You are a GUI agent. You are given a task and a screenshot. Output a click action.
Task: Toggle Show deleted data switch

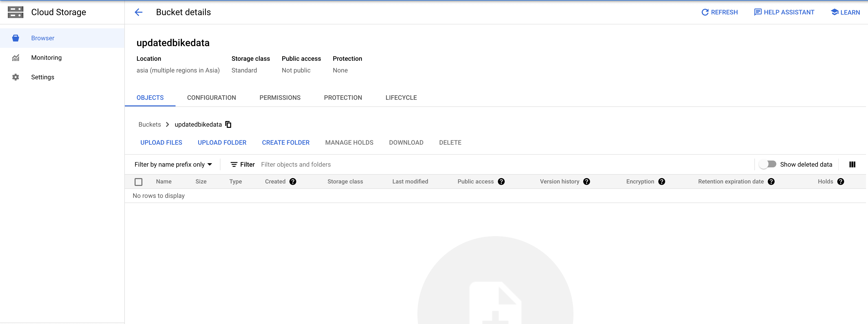[768, 164]
